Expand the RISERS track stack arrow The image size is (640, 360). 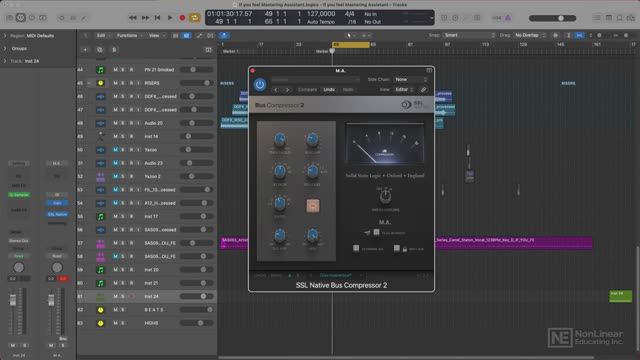pyautogui.click(x=89, y=83)
